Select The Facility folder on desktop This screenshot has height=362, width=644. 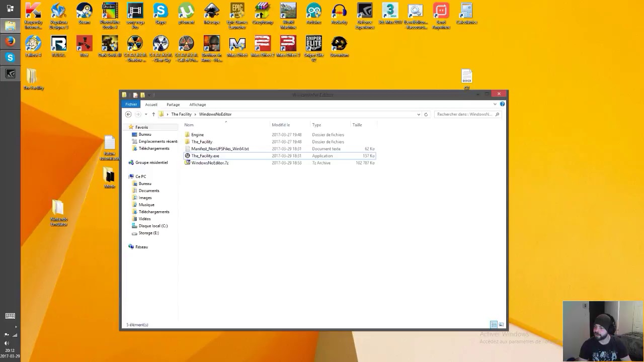tap(33, 79)
